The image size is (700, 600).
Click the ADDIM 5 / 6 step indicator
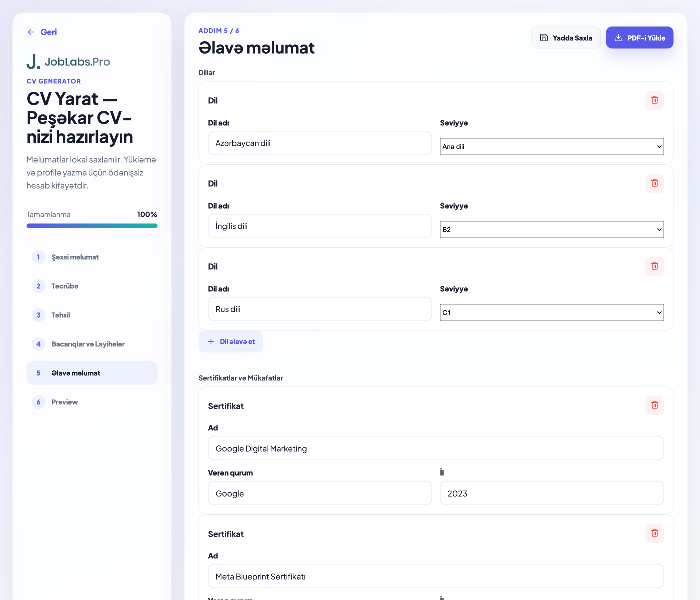pyautogui.click(x=218, y=31)
